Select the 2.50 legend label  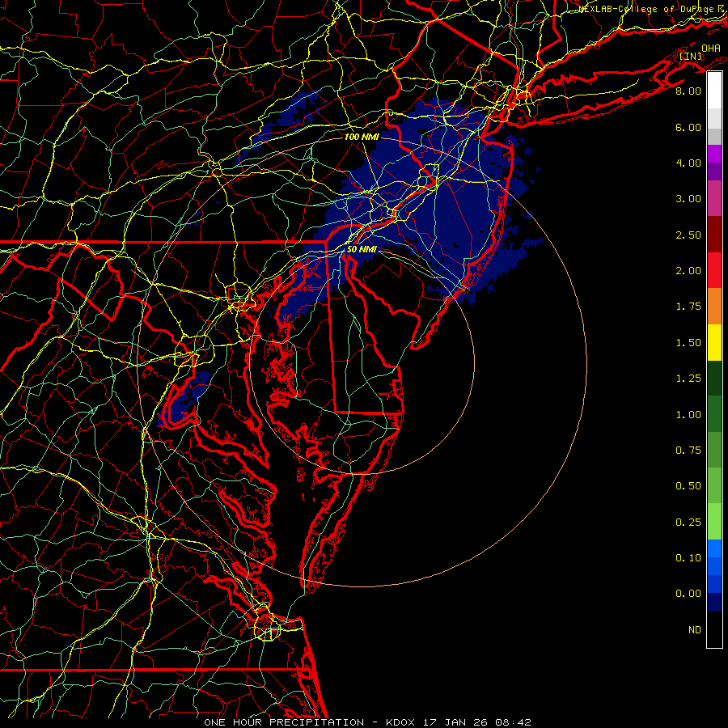(688, 235)
